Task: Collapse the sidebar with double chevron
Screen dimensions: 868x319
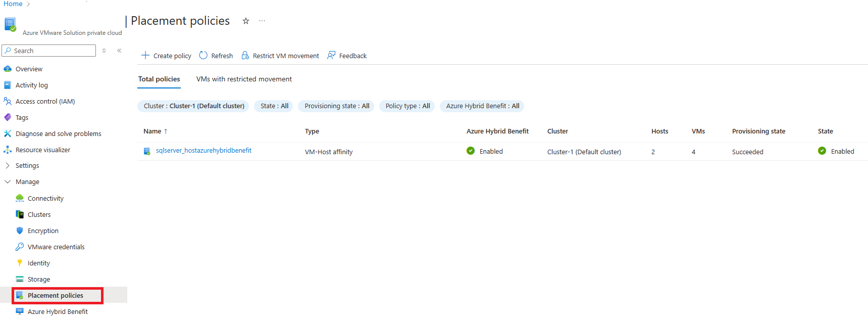Action: click(119, 51)
